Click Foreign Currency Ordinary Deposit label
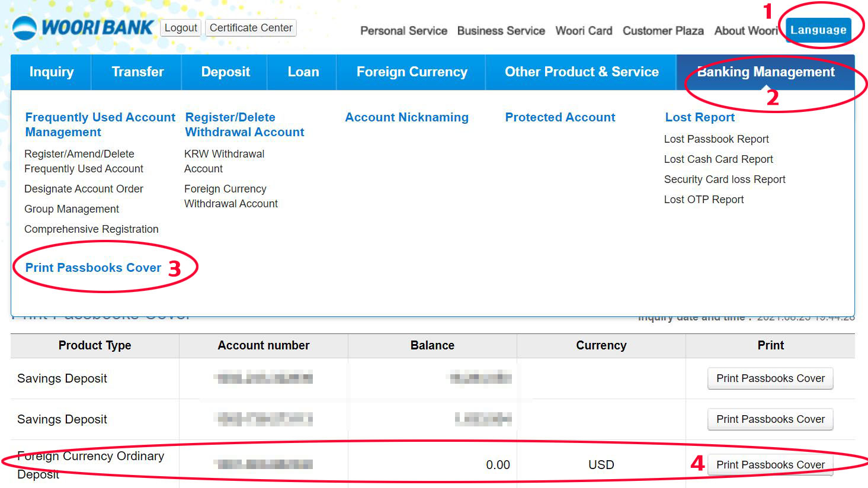868x488 pixels. pyautogui.click(x=91, y=465)
